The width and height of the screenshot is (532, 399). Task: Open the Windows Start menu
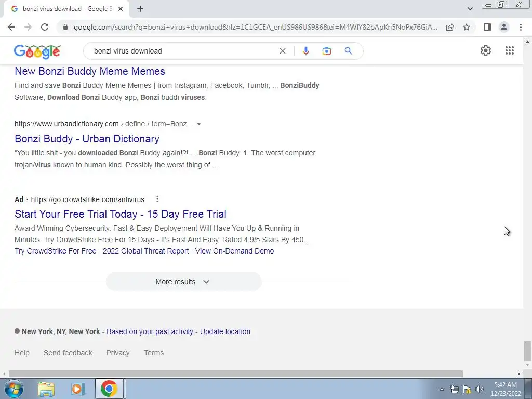14,389
